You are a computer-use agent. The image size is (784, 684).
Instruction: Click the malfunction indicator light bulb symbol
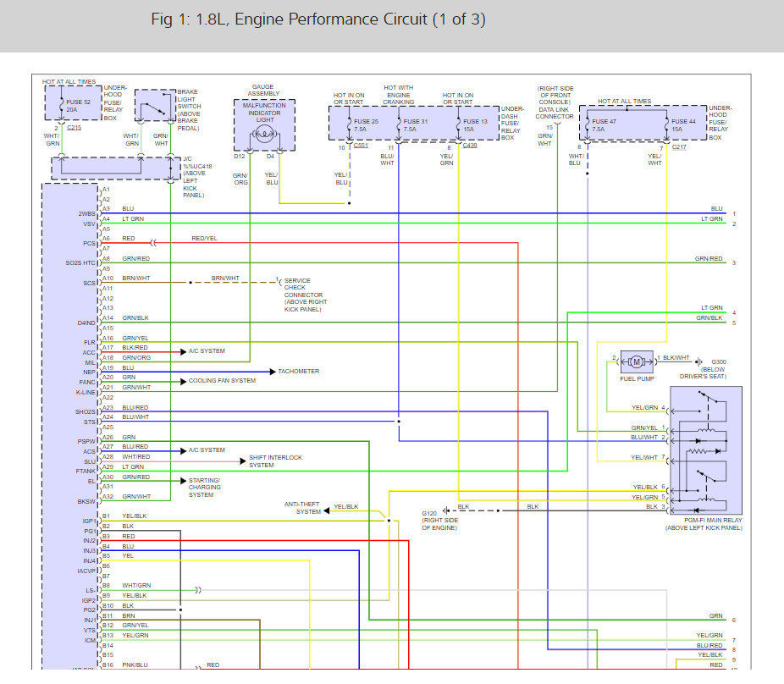coord(263,132)
